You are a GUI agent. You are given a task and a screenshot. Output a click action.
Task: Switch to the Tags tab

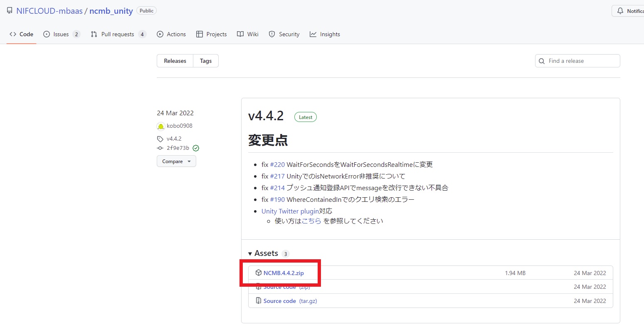click(x=205, y=60)
